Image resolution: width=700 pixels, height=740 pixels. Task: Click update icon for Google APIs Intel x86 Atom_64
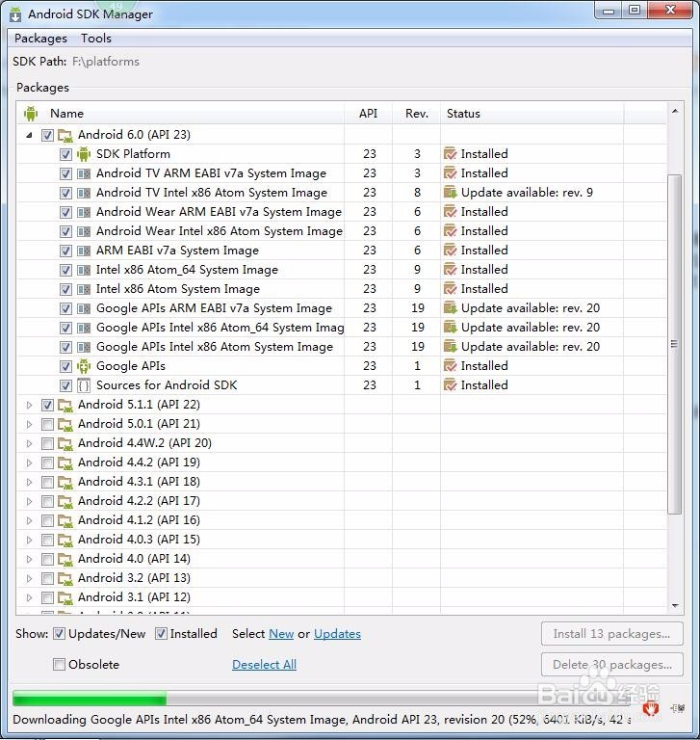tap(450, 328)
